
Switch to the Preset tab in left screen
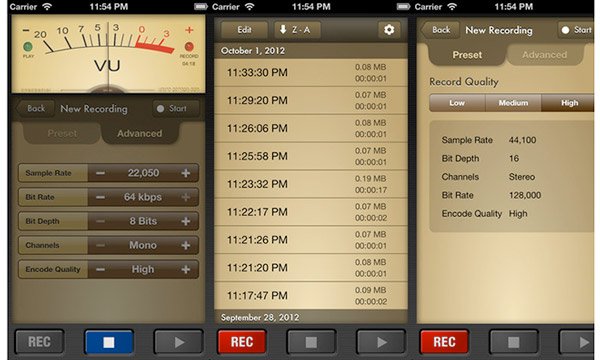point(62,134)
